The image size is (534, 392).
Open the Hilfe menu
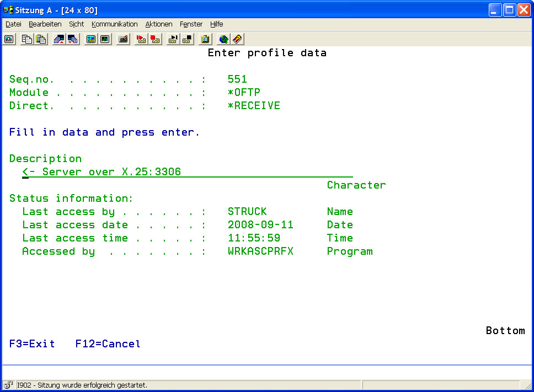(216, 24)
